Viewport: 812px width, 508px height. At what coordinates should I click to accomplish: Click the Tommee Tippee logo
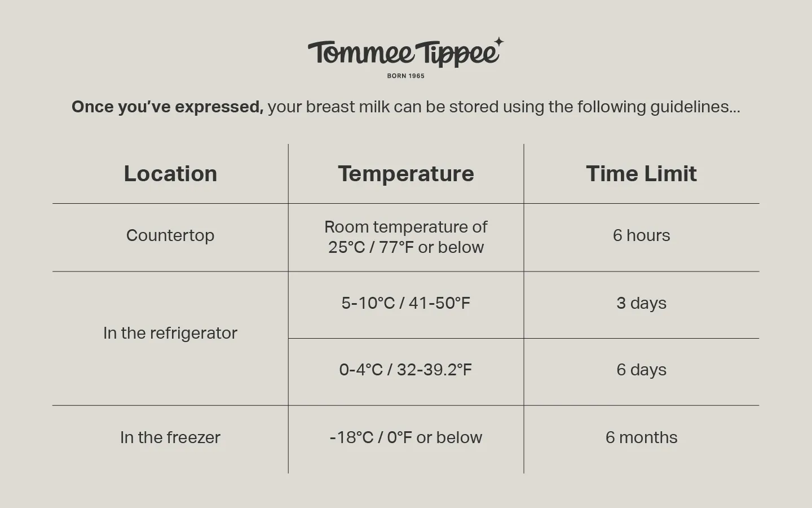[404, 54]
